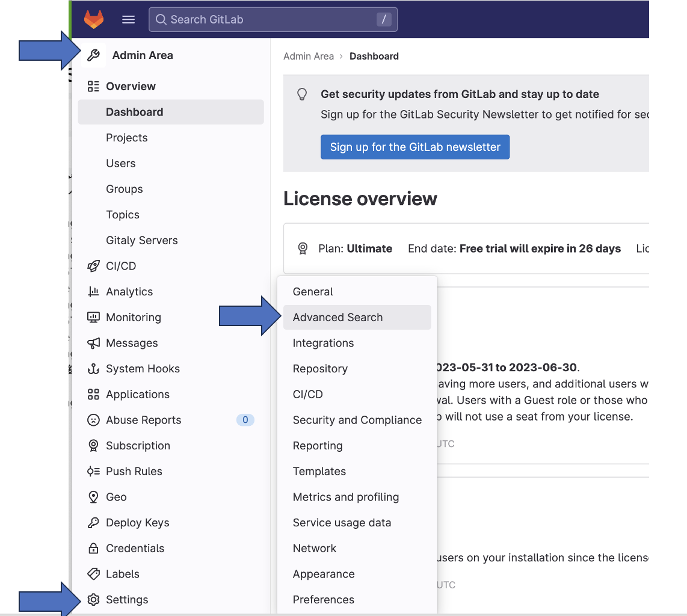The image size is (687, 616).
Task: Select General from the Settings submenu
Action: pyautogui.click(x=312, y=291)
